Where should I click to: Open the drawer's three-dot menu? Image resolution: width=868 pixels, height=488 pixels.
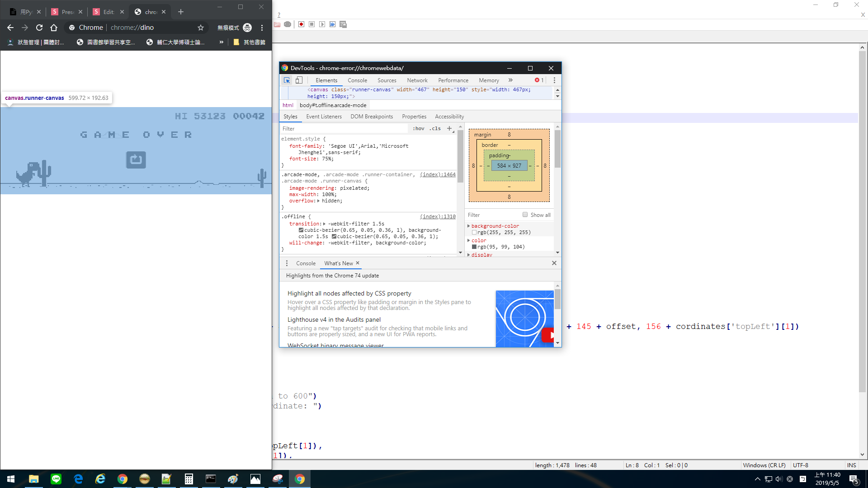tap(287, 263)
